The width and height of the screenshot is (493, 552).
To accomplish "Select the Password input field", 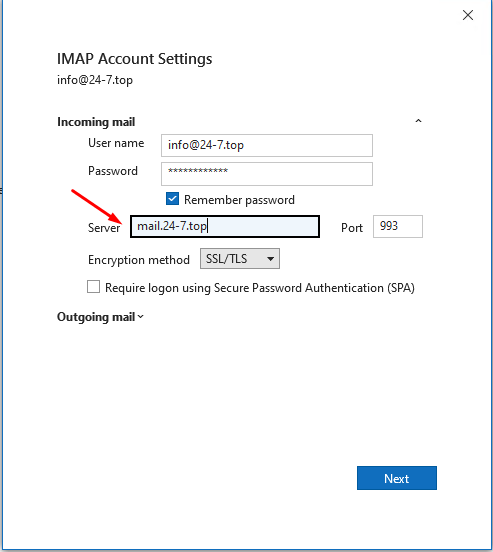I will (267, 174).
